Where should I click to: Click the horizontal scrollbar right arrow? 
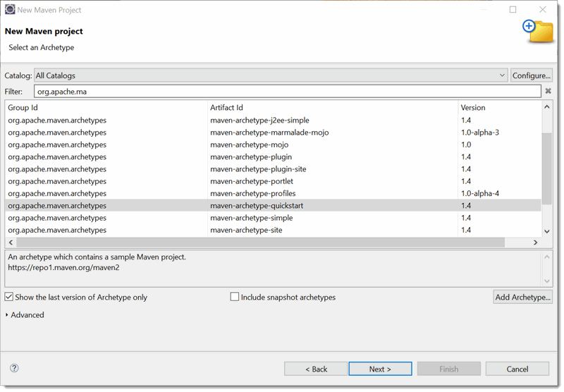(x=536, y=243)
